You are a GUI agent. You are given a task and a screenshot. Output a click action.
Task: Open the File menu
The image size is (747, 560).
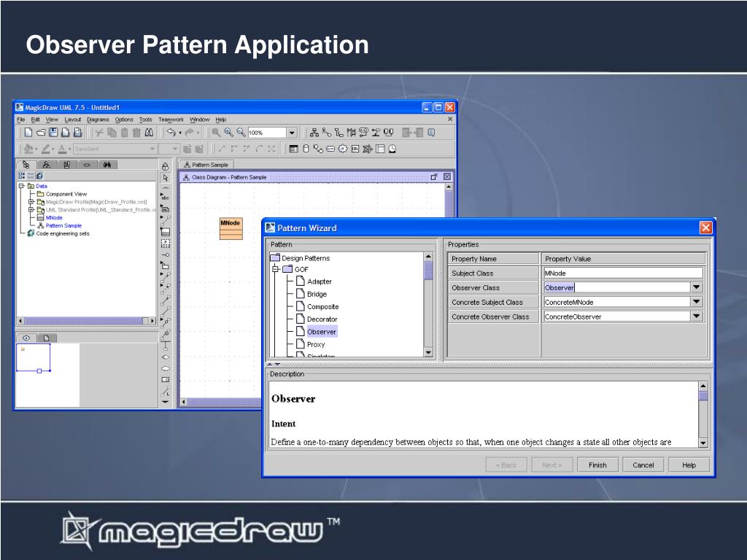(x=21, y=120)
